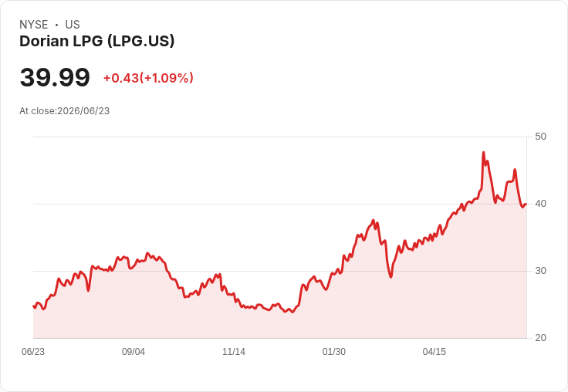The image size is (568, 392).
Task: Click the 01/30 date axis label
Action: [334, 351]
